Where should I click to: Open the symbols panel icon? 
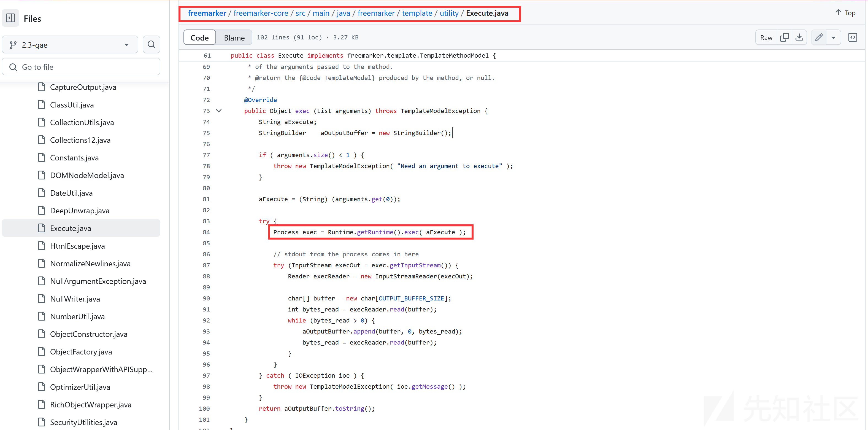[x=853, y=37]
